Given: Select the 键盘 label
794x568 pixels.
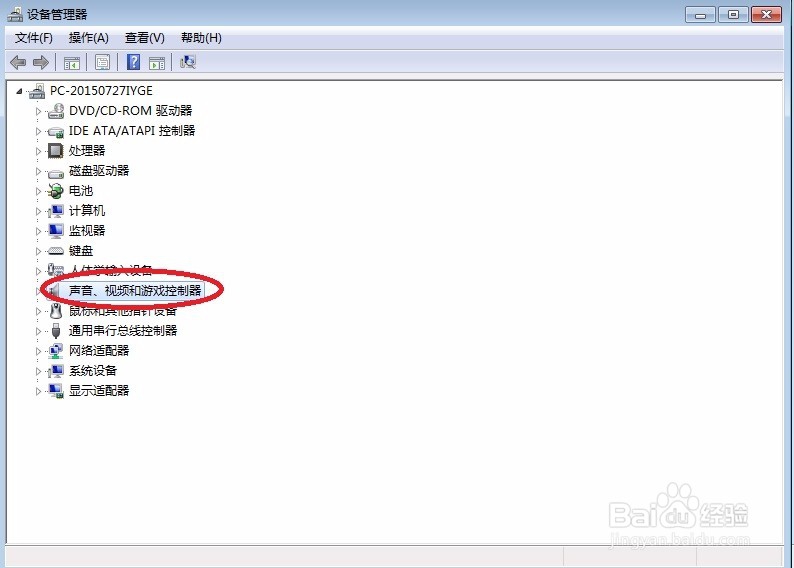Looking at the screenshot, I should tap(81, 251).
